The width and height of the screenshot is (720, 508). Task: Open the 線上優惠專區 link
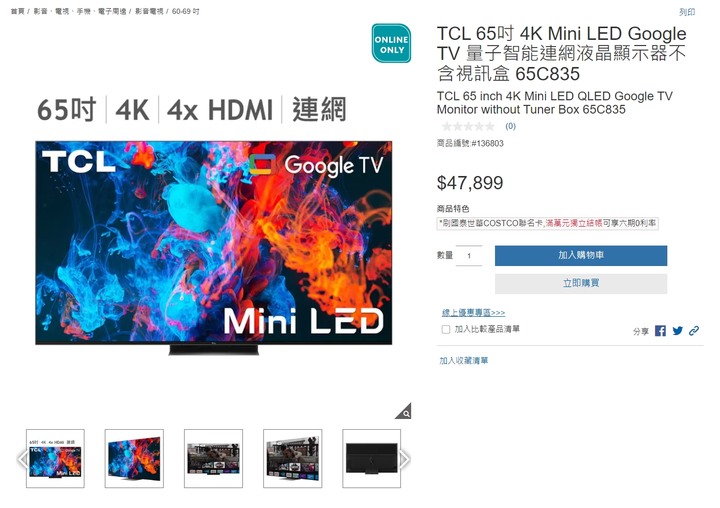click(x=473, y=313)
